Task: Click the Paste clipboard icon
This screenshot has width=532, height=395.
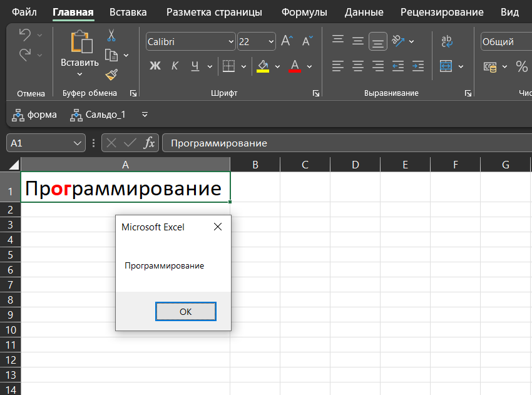Action: click(81, 42)
